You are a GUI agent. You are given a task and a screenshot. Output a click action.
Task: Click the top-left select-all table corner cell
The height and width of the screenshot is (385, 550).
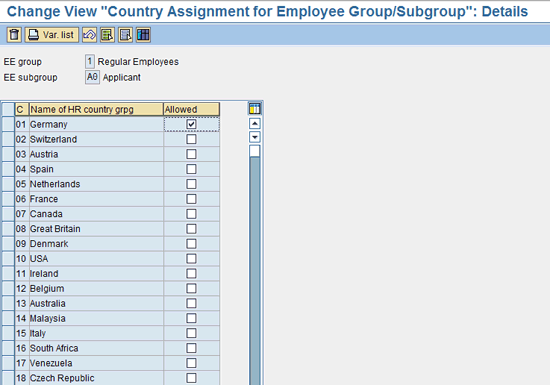[8, 109]
